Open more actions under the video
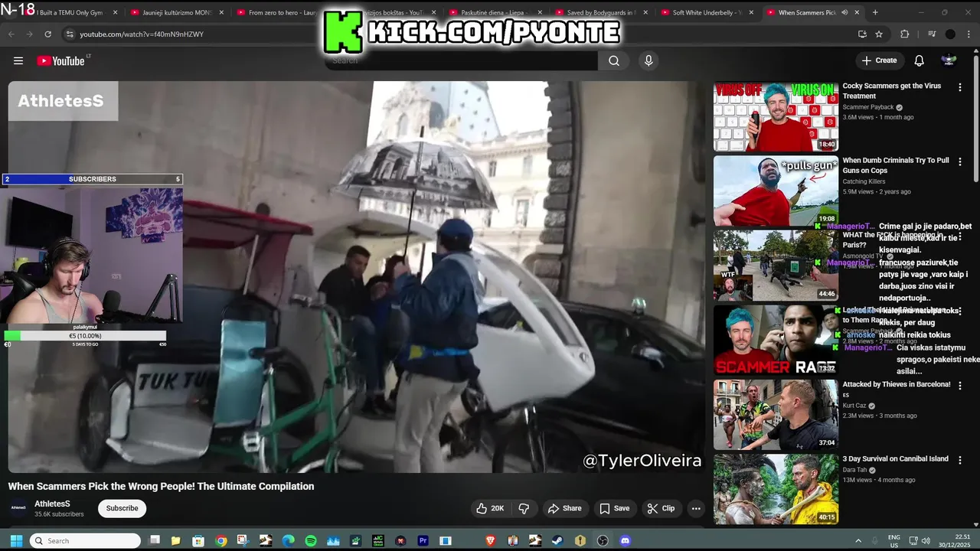Image resolution: width=980 pixels, height=551 pixels. point(696,508)
